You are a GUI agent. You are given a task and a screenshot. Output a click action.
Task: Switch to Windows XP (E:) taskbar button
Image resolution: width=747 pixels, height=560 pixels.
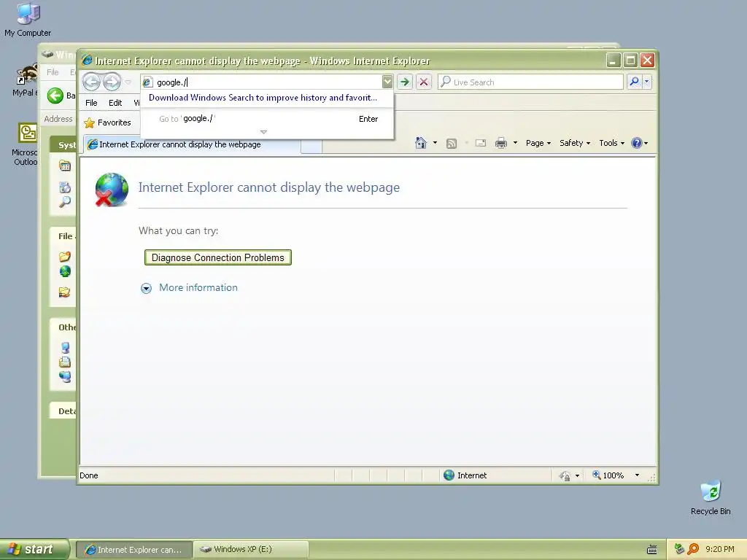(x=251, y=550)
